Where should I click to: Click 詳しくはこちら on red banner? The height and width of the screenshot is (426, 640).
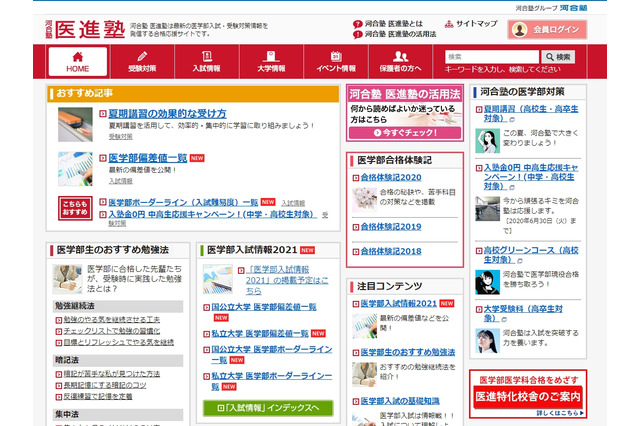[560, 413]
